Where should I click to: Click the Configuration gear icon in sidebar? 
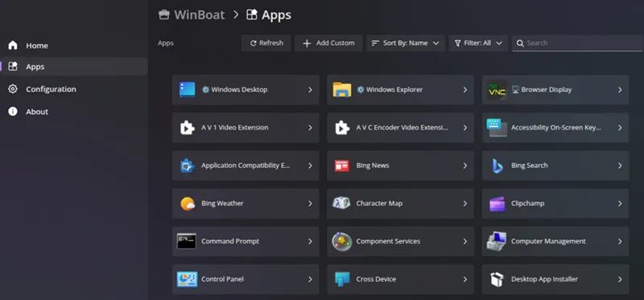[13, 89]
